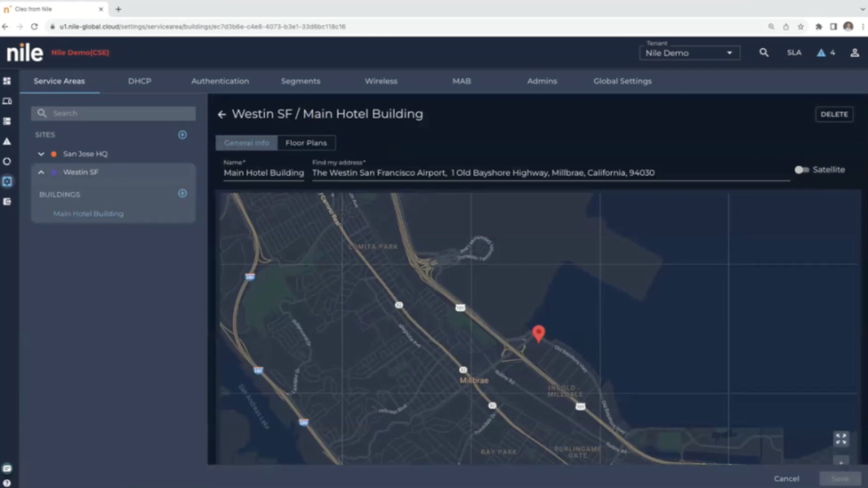The image size is (868, 488).
Task: Toggle the Satellite map view switch
Action: [x=802, y=170]
